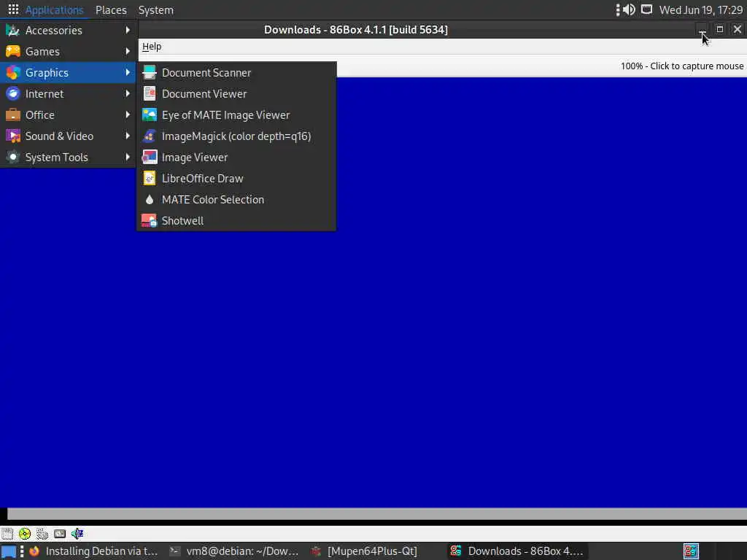Click the Games controller icon
The image size is (747, 560).
click(13, 52)
